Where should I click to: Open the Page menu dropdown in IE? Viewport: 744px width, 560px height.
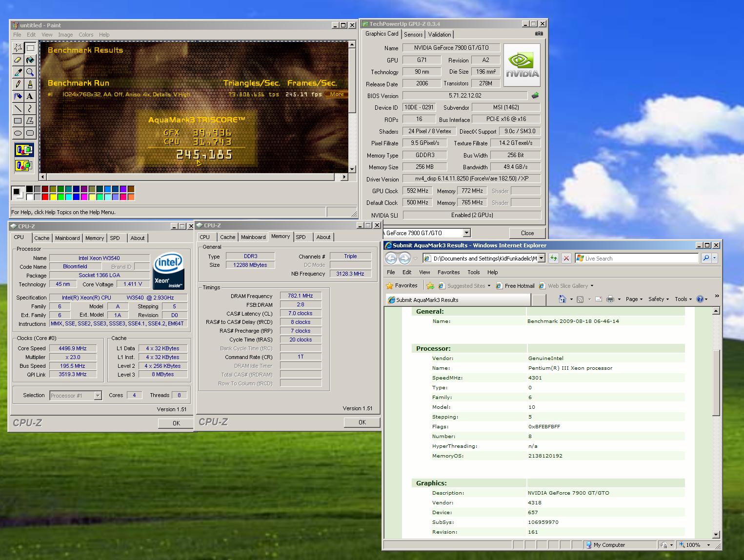[x=634, y=299]
